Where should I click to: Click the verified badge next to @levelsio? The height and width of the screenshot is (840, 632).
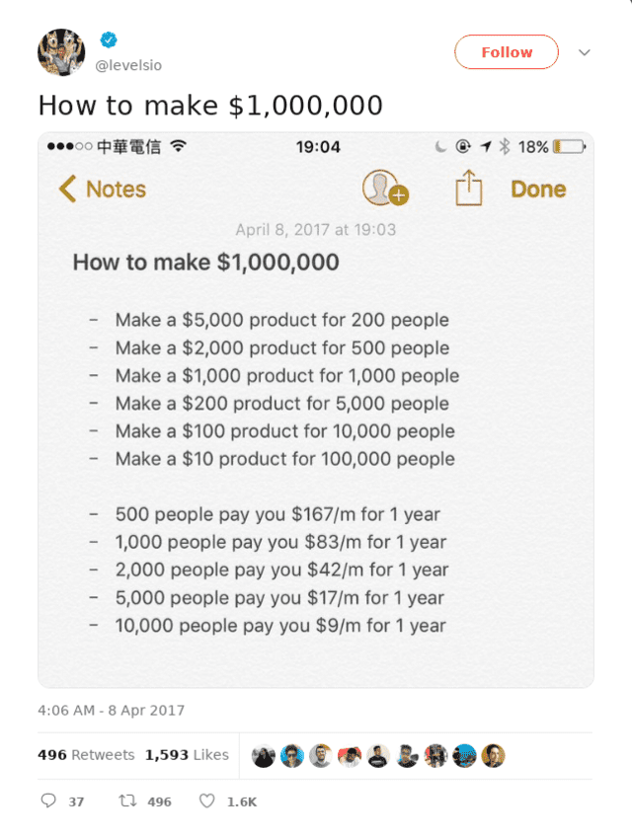coord(109,38)
